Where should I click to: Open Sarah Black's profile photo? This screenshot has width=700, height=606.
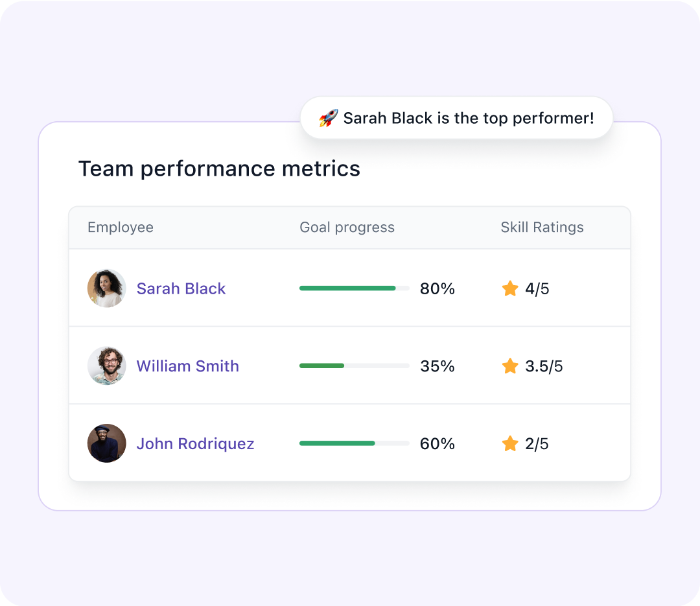tap(107, 288)
